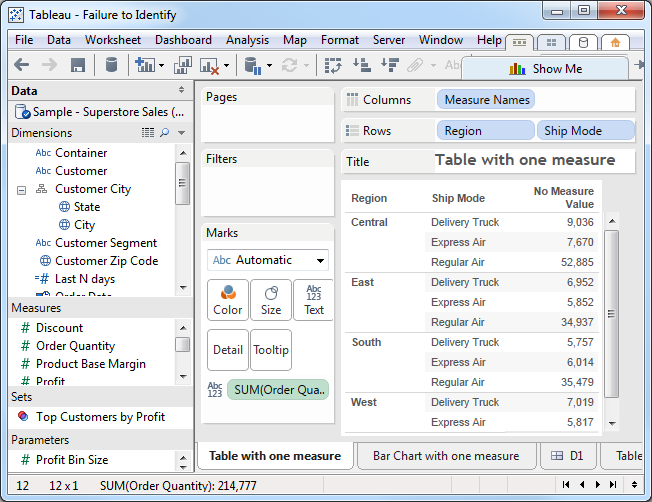Select the Region pill in Rows
Screen dimensions: 652x502
[x=485, y=131]
